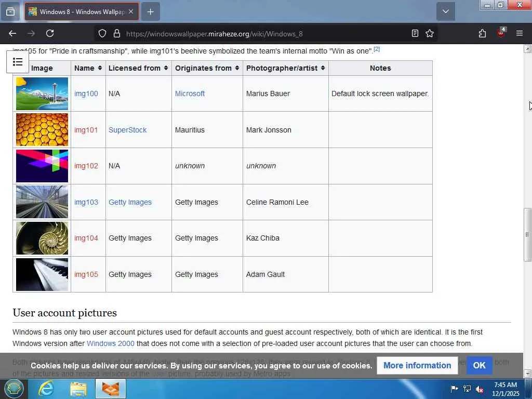Open the Windows Start orb
532x399 pixels.
(14, 389)
